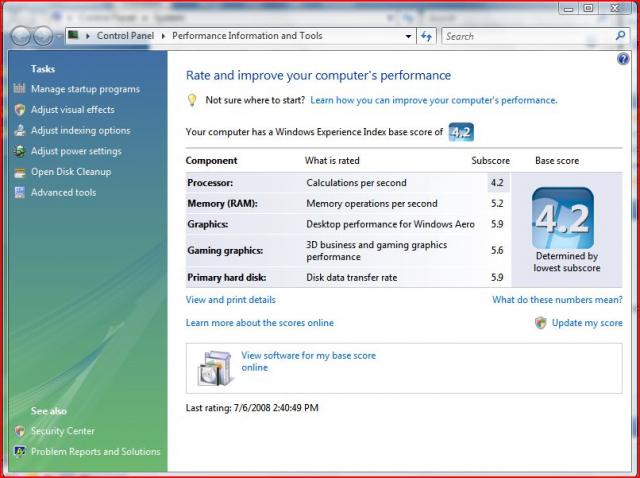Image resolution: width=640 pixels, height=478 pixels.
Task: Select Performance Information and Tools breadcrumb
Action: (x=247, y=36)
